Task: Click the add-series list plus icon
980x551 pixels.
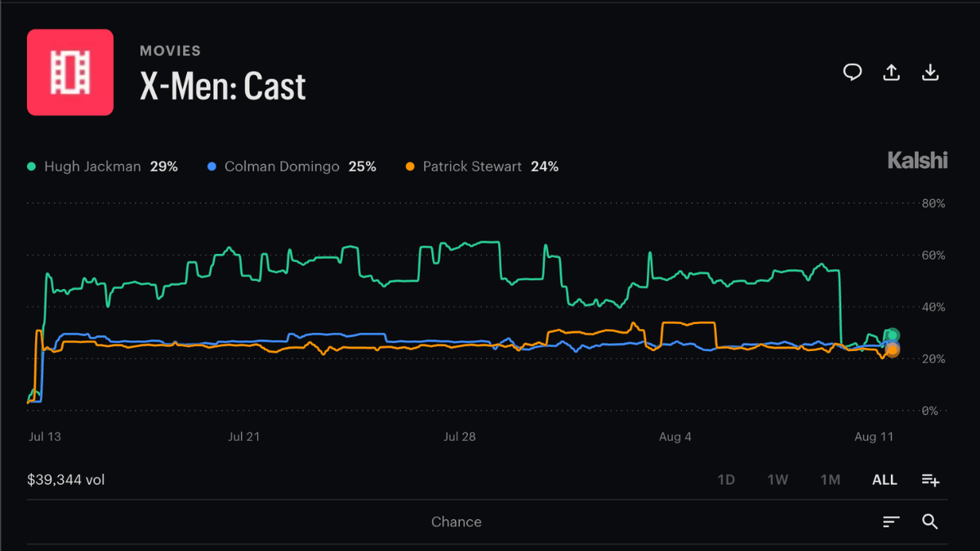Action: coord(930,479)
